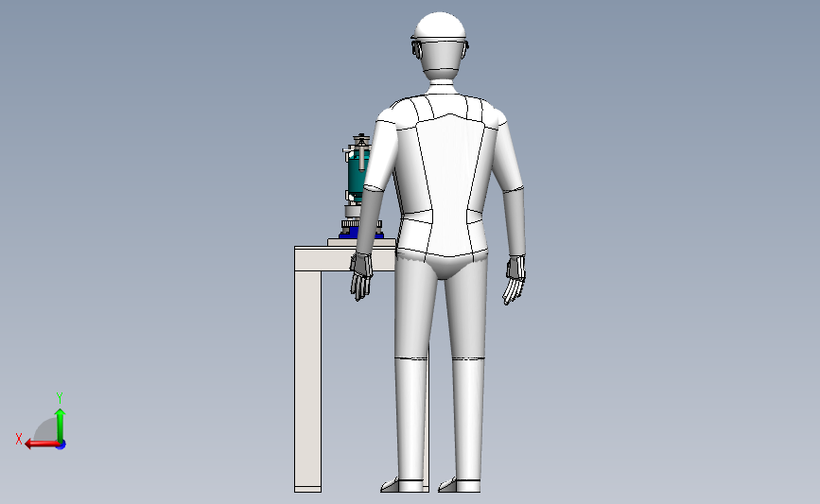Select the mannequin's helmeted head
The image size is (820, 504).
[440, 46]
